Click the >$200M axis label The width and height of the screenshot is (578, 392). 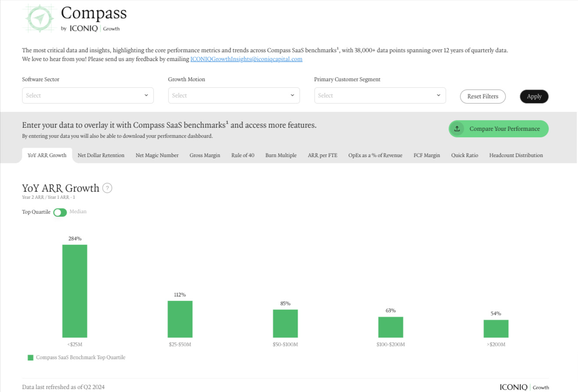click(496, 345)
